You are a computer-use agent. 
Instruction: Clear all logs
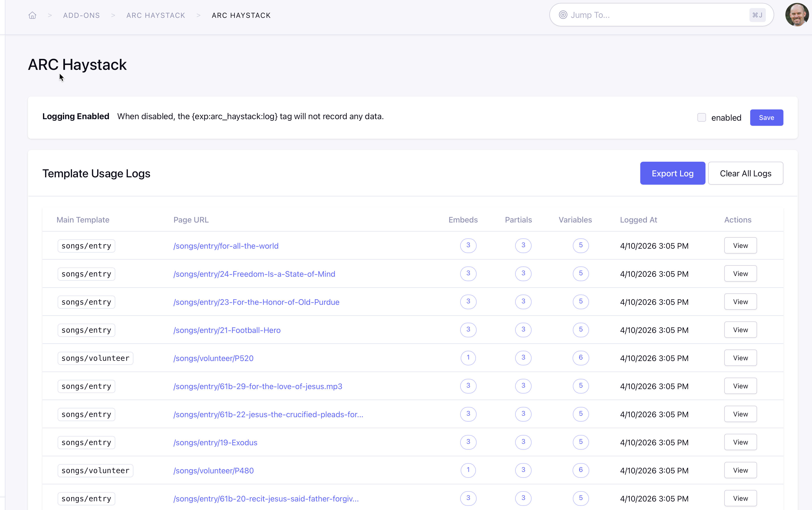point(745,173)
